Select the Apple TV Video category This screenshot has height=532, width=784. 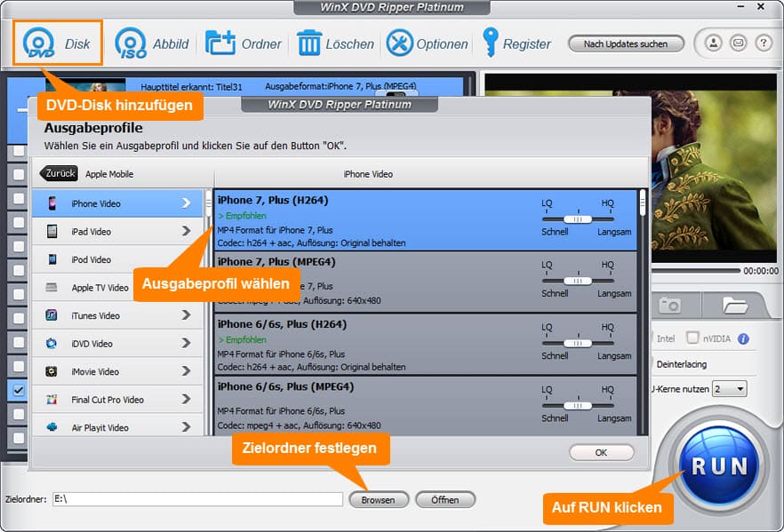(117, 288)
